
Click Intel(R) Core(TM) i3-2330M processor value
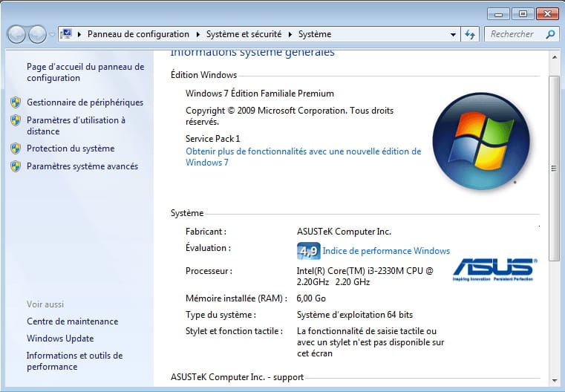(x=365, y=276)
